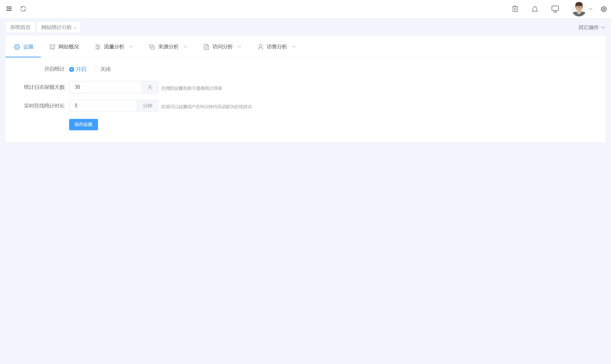Click the user avatar picture
Screen dimensions: 611x364
579,9
